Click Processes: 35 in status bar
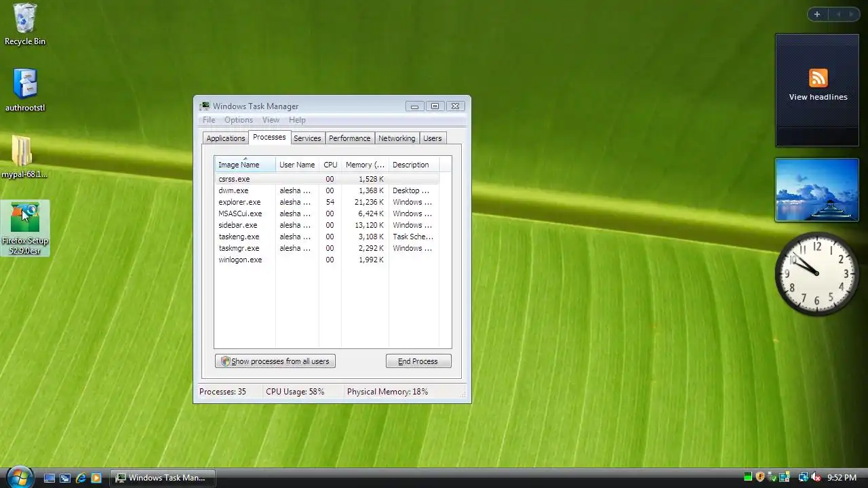 222,392
